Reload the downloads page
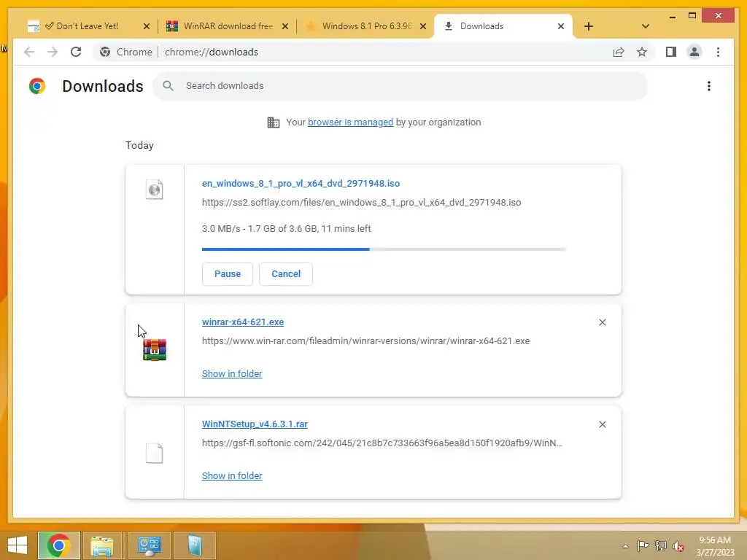The width and height of the screenshot is (747, 560). tap(76, 52)
